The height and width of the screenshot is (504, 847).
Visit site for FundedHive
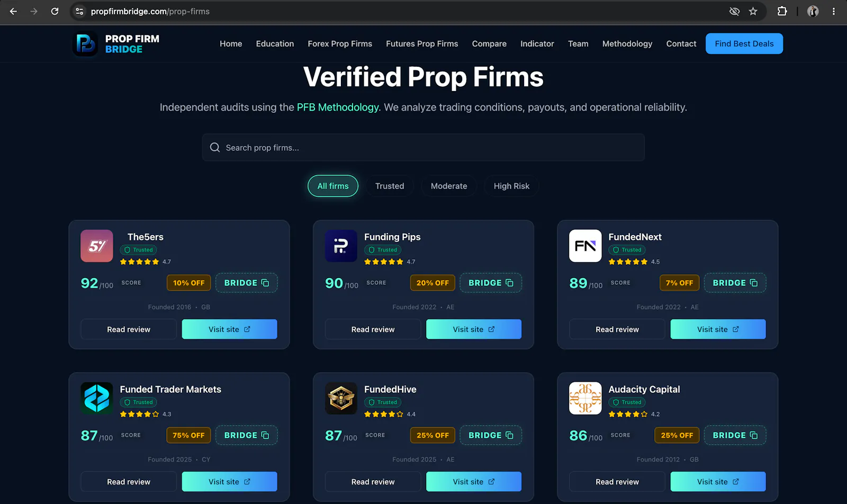click(474, 482)
